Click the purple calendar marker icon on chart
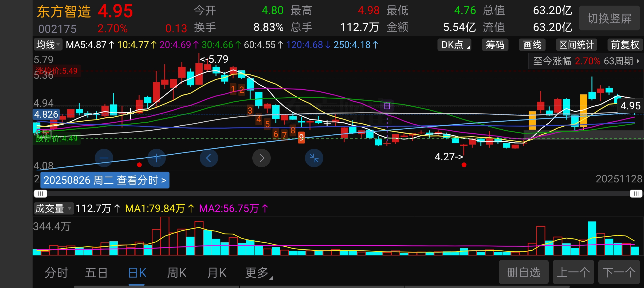The height and width of the screenshot is (288, 644). pyautogui.click(x=387, y=106)
